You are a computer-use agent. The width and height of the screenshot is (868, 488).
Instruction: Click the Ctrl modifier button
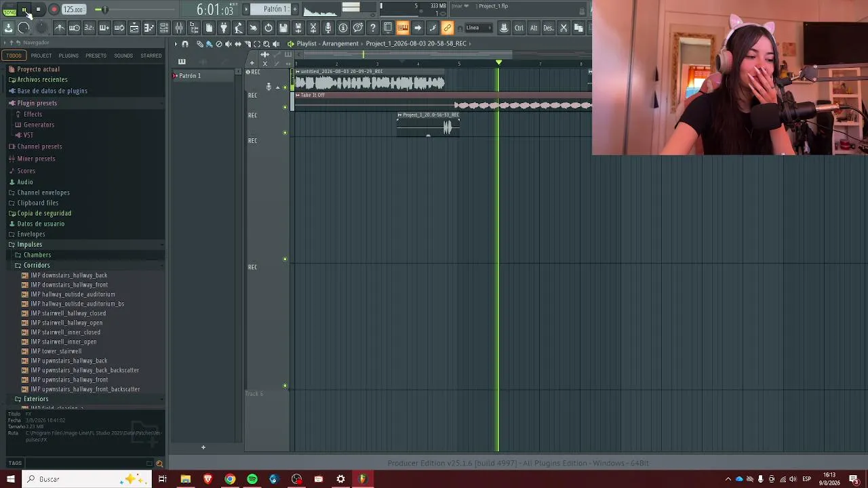(x=519, y=28)
